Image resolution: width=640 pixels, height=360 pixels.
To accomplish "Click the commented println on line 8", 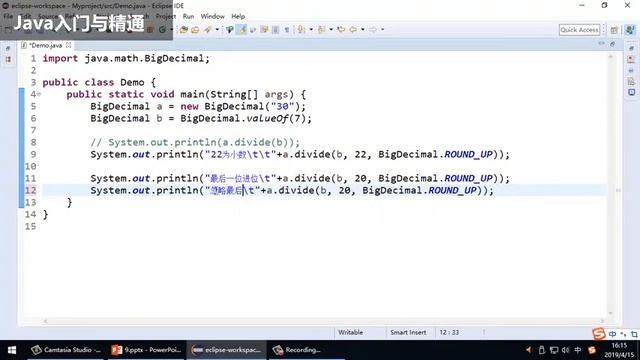I will pos(195,142).
